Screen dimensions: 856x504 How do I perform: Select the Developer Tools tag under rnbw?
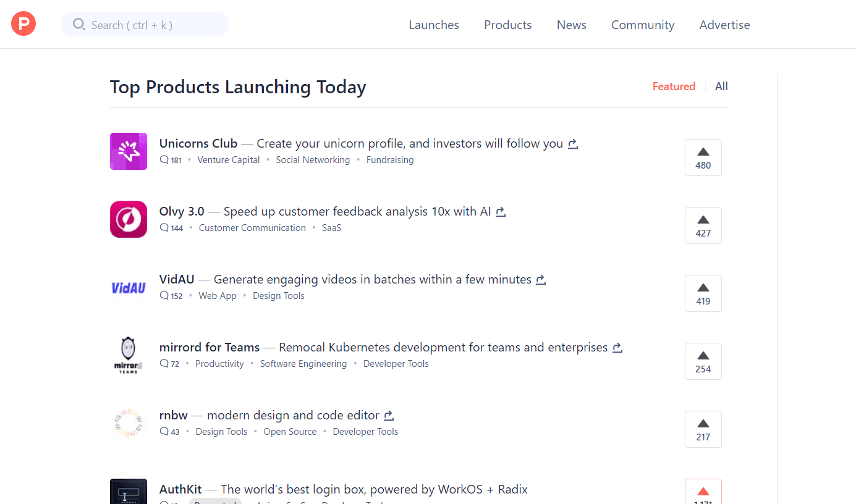365,432
